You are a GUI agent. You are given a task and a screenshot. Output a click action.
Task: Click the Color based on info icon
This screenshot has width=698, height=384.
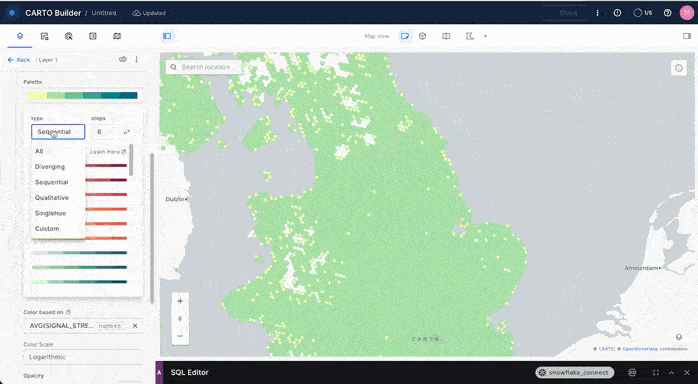[x=69, y=312]
